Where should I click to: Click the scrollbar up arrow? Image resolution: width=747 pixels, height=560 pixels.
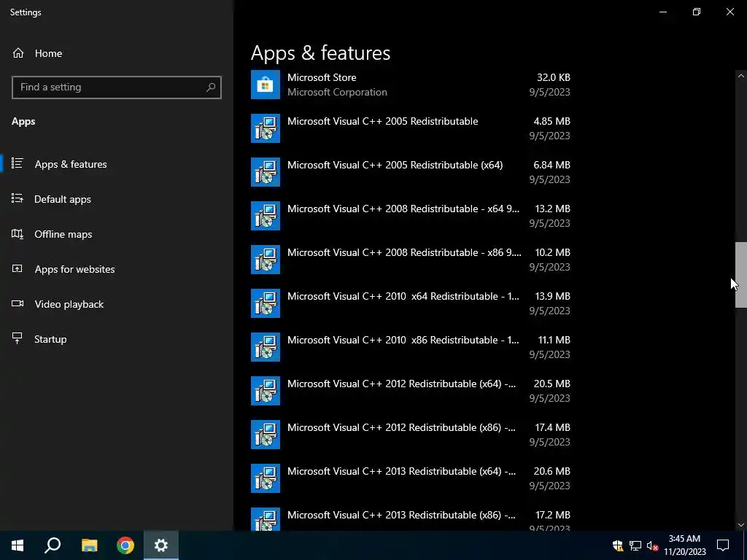tap(741, 76)
